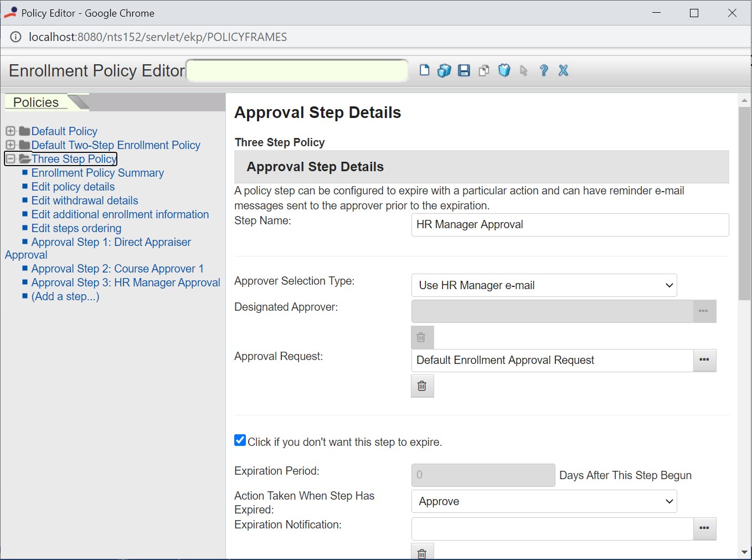Open Edit policy details

(x=73, y=187)
